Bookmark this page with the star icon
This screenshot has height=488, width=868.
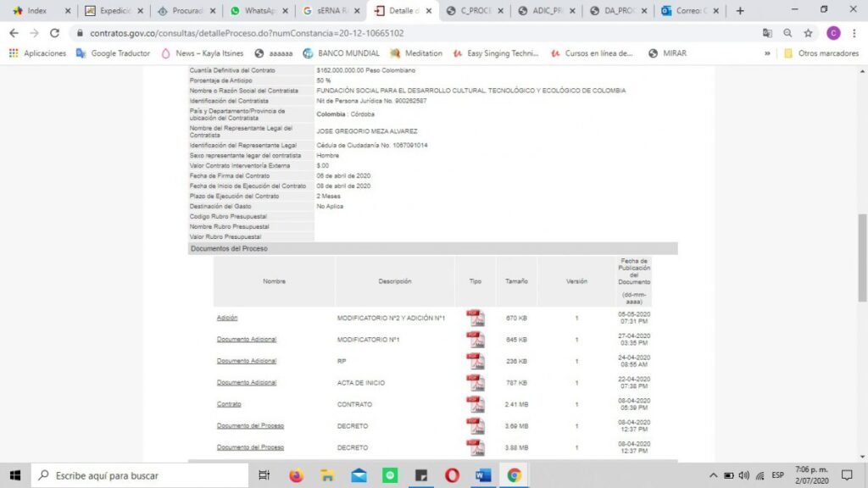(x=808, y=33)
